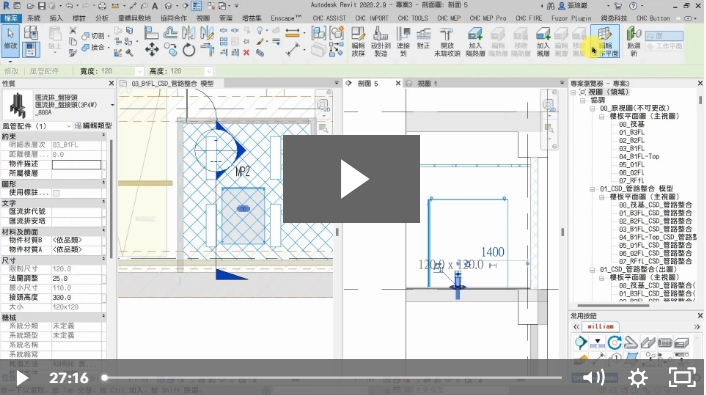Collapse the 01_CSD_管路整合 模型 tree node

pos(593,189)
